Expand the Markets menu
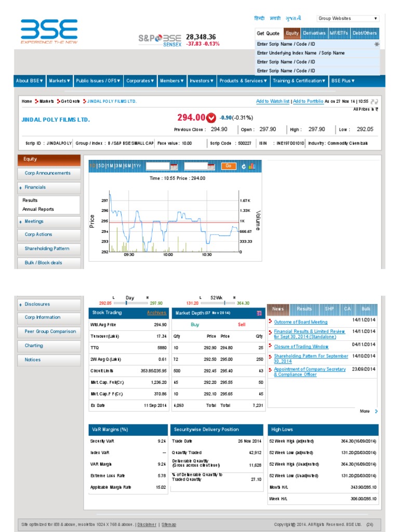Image resolution: width=399 pixels, height=532 pixels. click(59, 81)
